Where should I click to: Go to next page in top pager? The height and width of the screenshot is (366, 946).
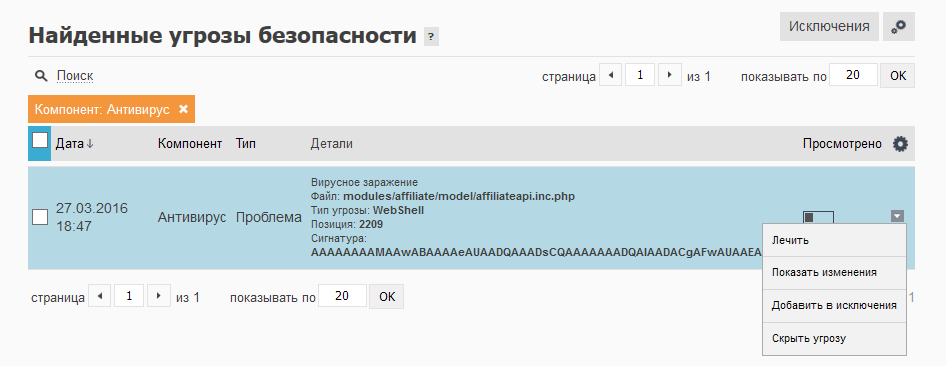(670, 75)
